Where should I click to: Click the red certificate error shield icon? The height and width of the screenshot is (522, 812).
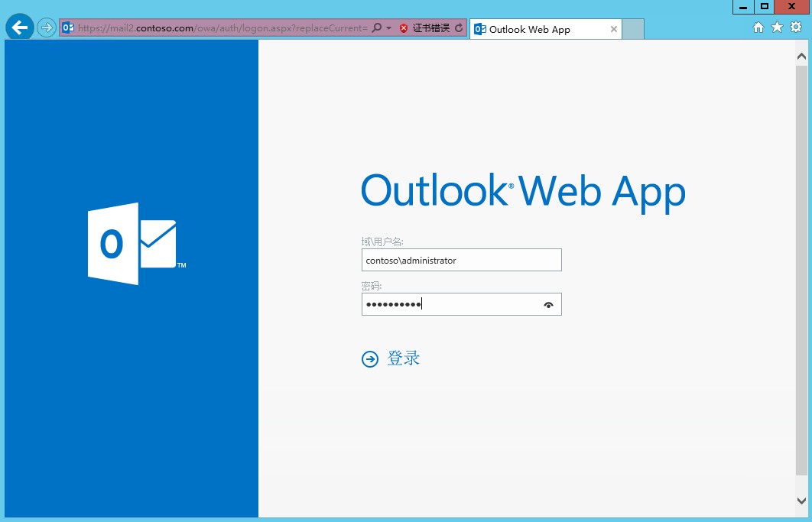click(404, 28)
